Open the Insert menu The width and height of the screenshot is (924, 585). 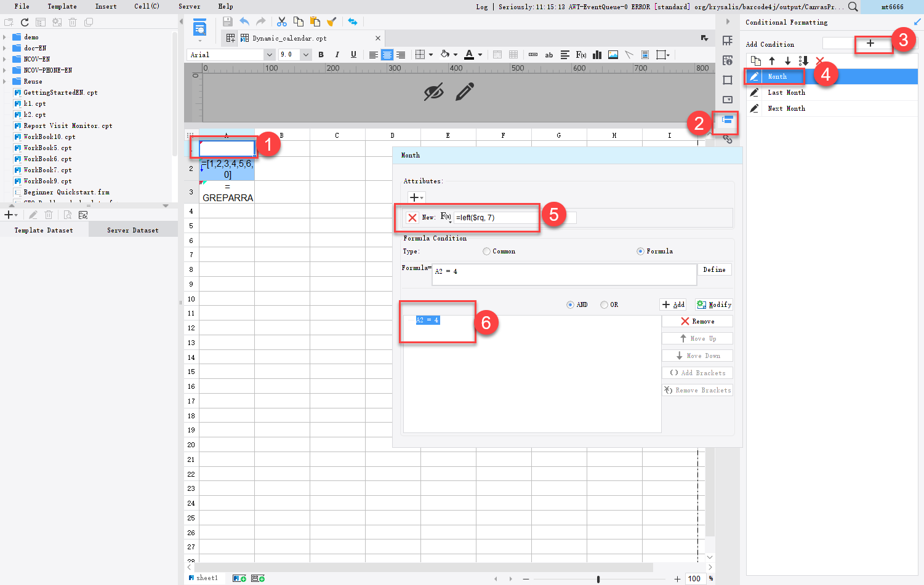106,7
